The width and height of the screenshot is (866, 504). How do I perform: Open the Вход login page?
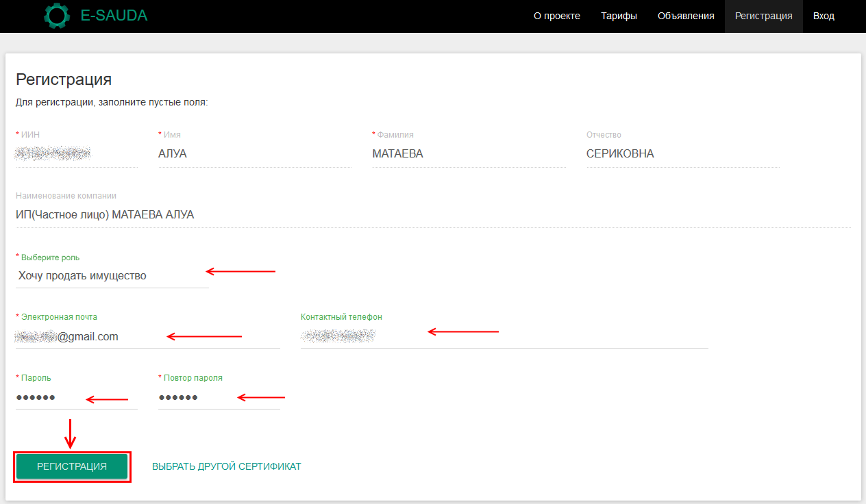pos(824,16)
